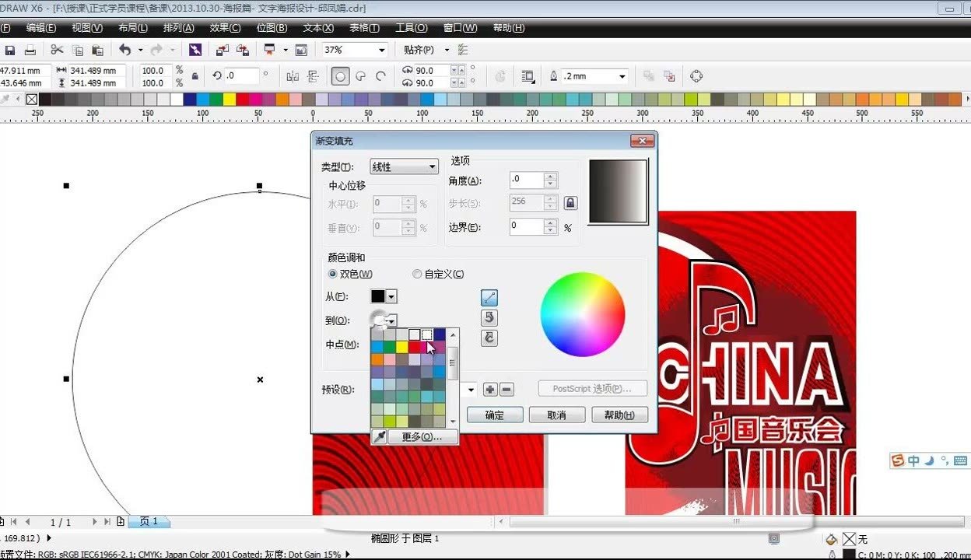Click the Mirror vertically icon
Viewport: 971px width, 560px height.
point(314,76)
